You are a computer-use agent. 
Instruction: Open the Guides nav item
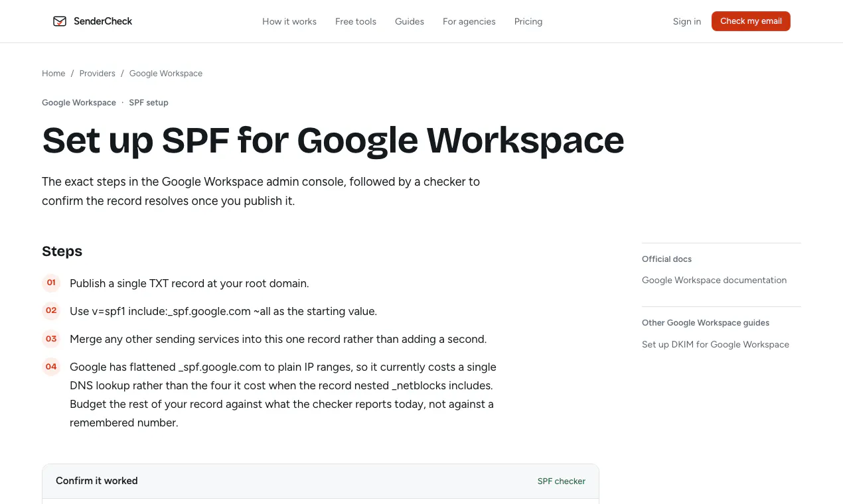[410, 21]
